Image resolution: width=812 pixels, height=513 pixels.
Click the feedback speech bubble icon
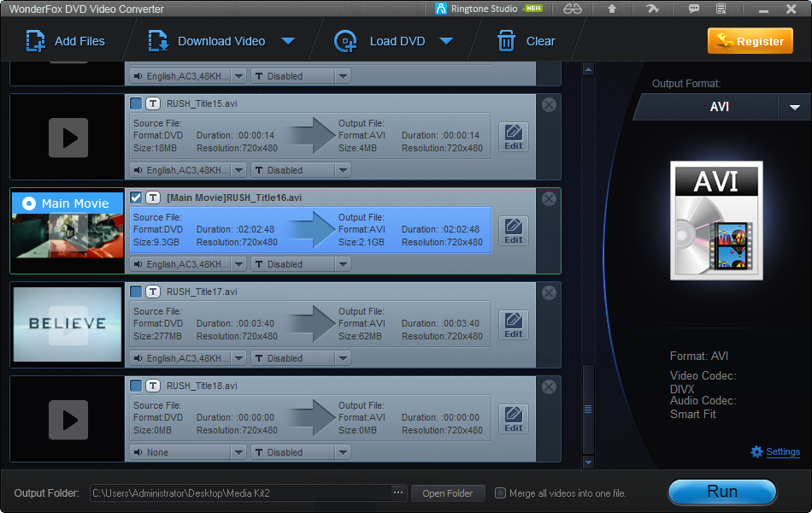pos(693,9)
